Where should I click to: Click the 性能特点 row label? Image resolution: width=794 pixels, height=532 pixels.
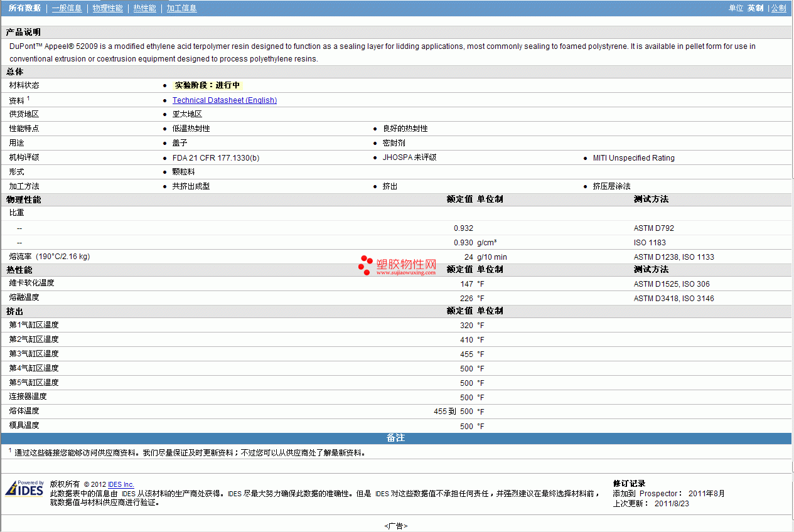pos(24,129)
